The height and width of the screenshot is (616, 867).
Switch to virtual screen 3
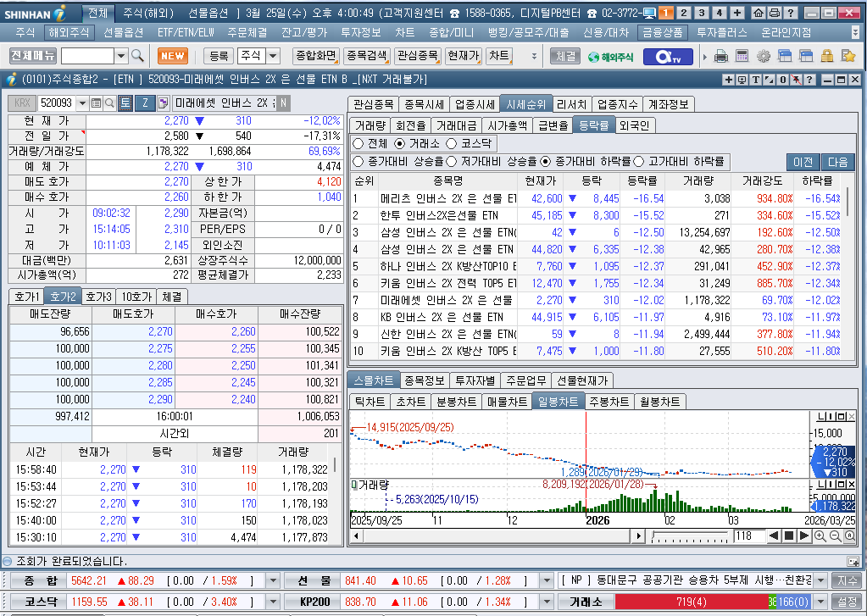tap(702, 13)
